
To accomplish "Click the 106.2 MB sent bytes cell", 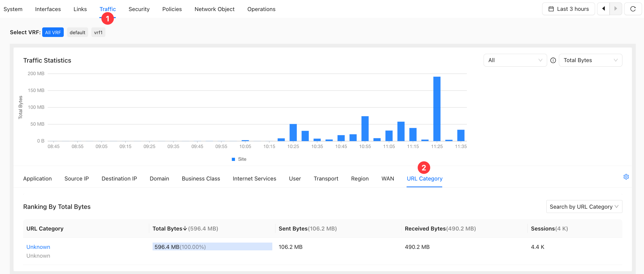I will [291, 247].
